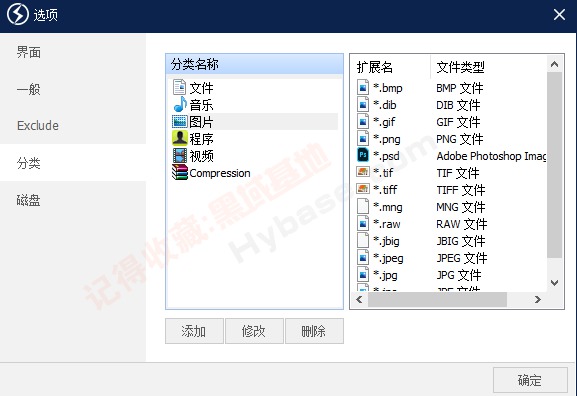Click the 删除 button
This screenshot has height=396, width=577.
314,331
